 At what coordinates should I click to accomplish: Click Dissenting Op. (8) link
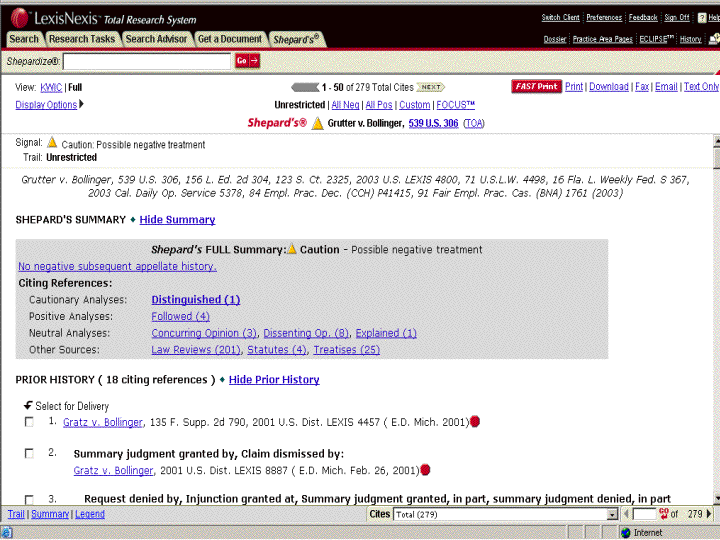tap(306, 333)
